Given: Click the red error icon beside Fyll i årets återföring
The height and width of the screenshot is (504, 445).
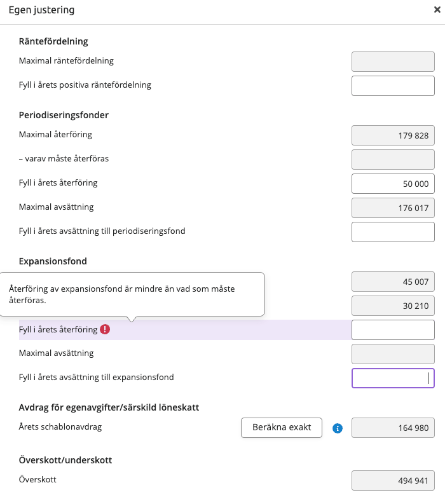Looking at the screenshot, I should pyautogui.click(x=105, y=329).
